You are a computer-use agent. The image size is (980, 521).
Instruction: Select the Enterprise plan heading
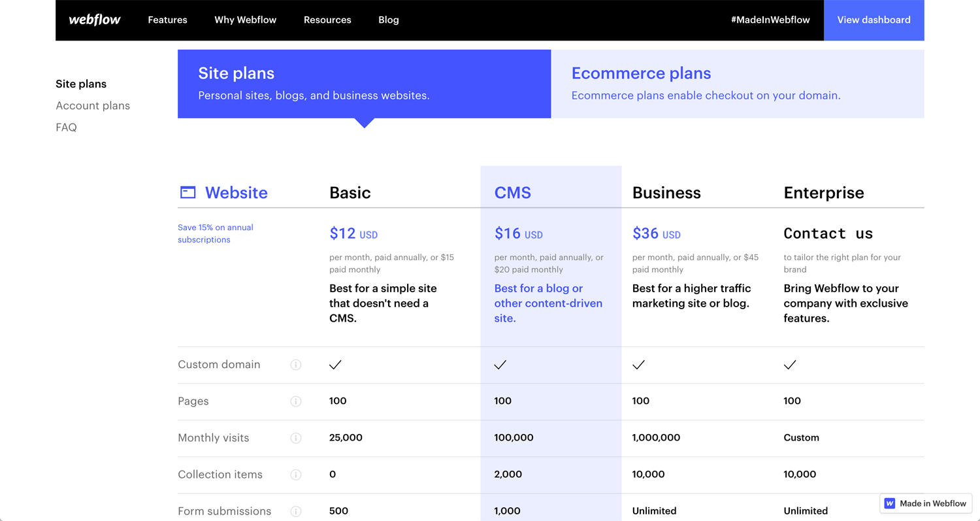(824, 192)
